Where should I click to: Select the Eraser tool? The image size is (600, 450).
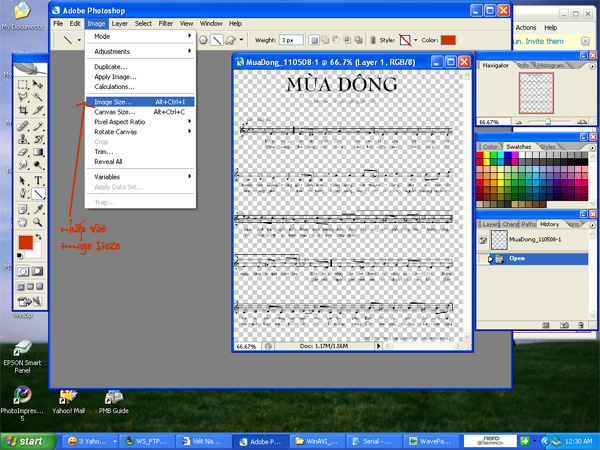(x=23, y=152)
